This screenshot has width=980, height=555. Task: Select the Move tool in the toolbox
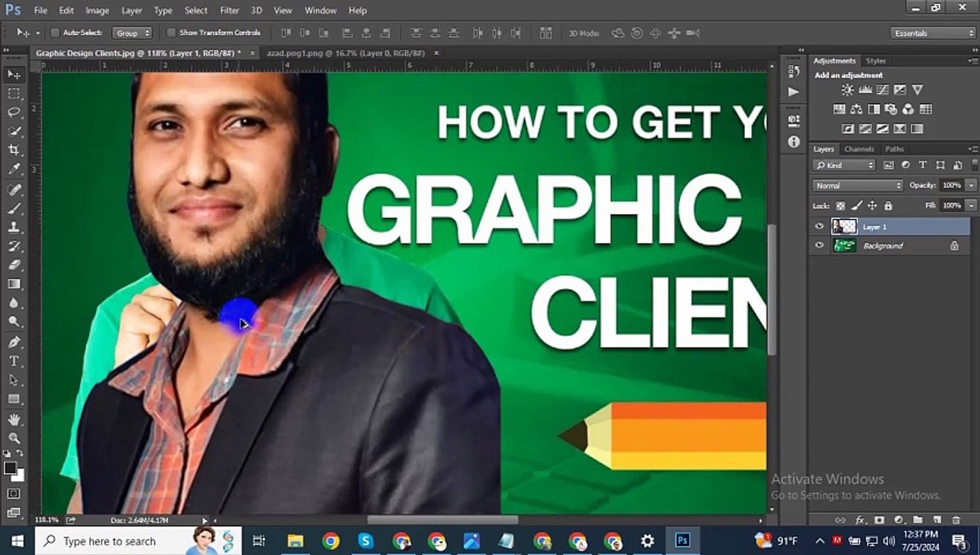click(x=14, y=75)
